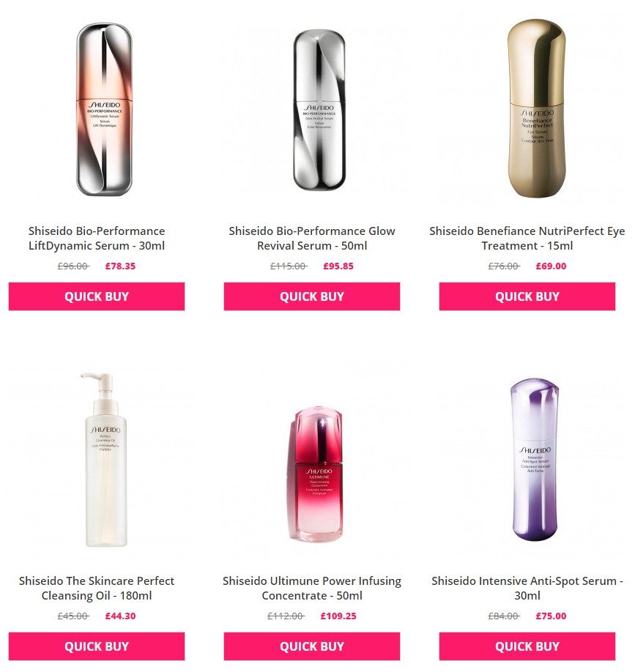Open Benefiance NutriPerfect Eye Treatment image
Screen dimensions: 635x672
536,108
